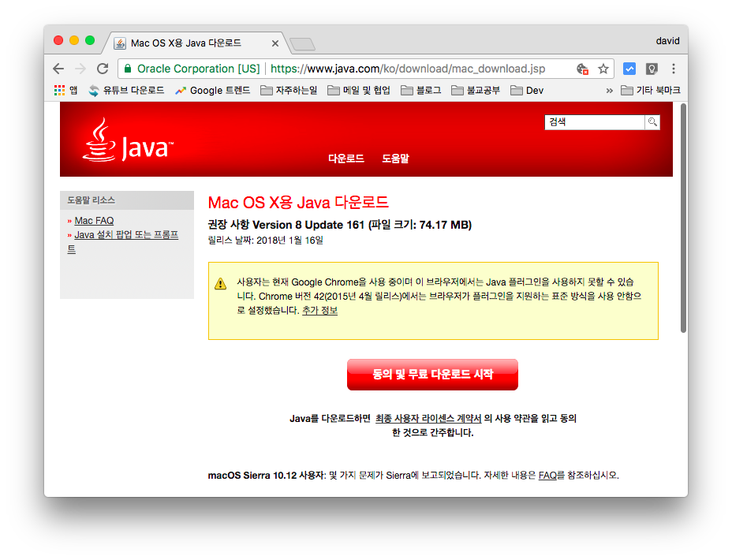This screenshot has height=560, width=732.
Task: Click the search magnifier icon on Java site
Action: pos(652,122)
